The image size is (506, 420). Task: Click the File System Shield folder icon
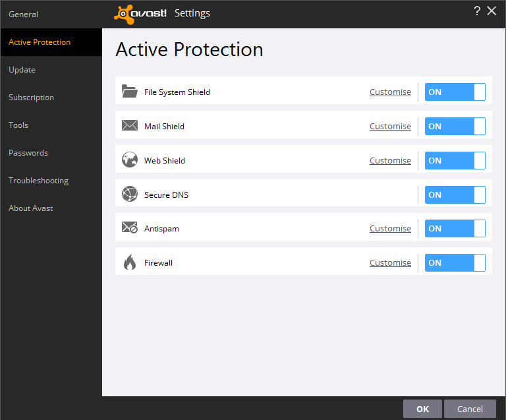(x=129, y=92)
